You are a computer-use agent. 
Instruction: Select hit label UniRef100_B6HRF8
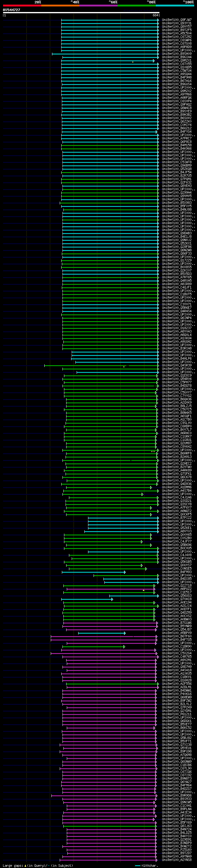pos(176,454)
